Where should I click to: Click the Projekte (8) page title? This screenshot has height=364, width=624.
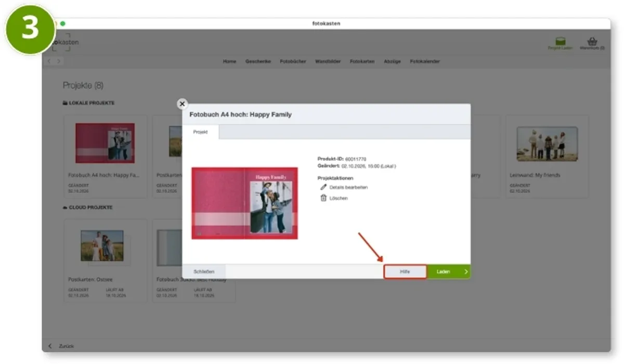pyautogui.click(x=83, y=85)
